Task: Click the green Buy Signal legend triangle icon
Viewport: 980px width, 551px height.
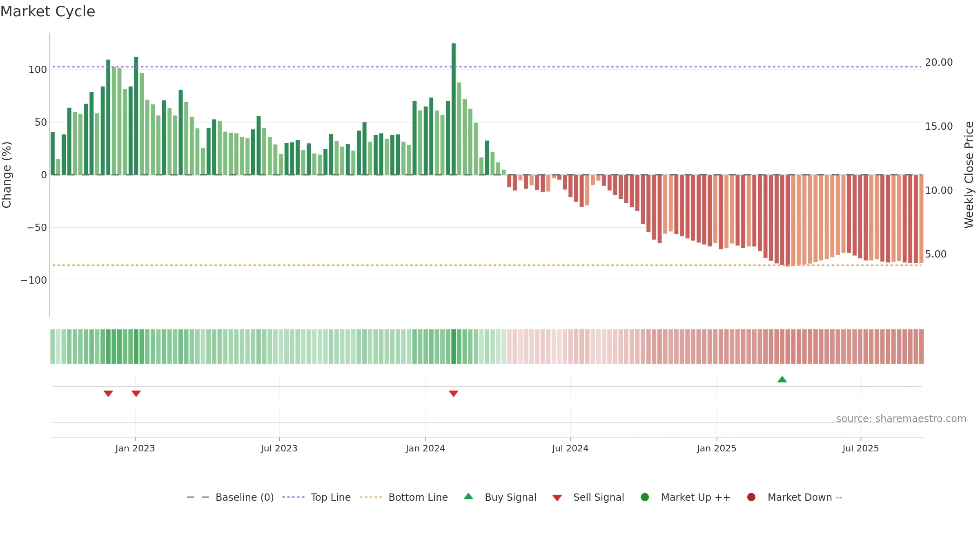Action: [469, 496]
